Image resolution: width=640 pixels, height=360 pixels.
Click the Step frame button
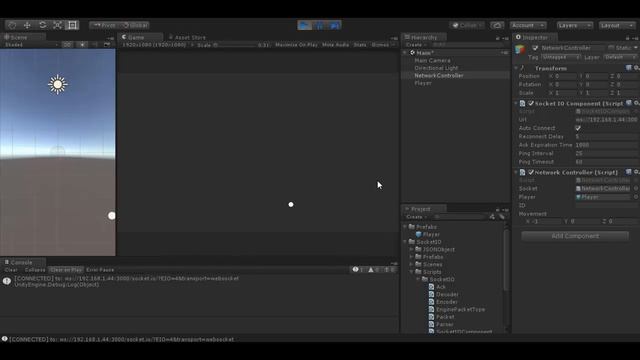click(334, 25)
